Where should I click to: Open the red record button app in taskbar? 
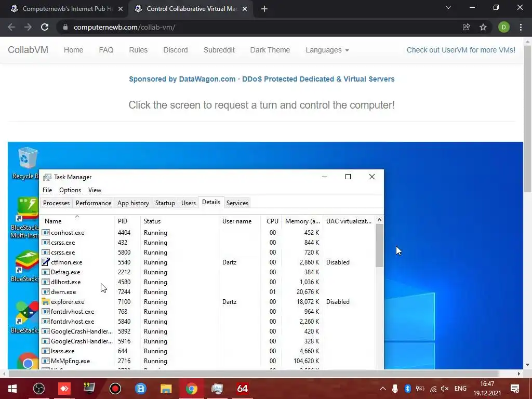pos(115,389)
